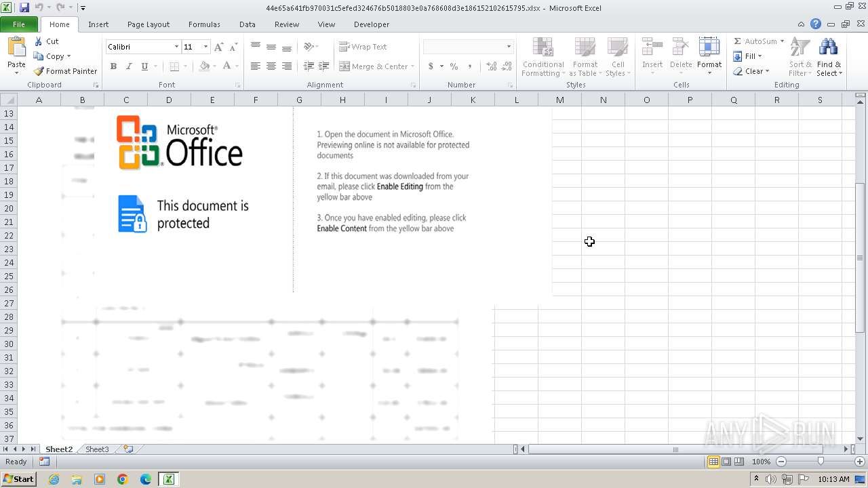The width and height of the screenshot is (868, 488).
Task: Open Conditional Formatting menu
Action: [x=542, y=57]
